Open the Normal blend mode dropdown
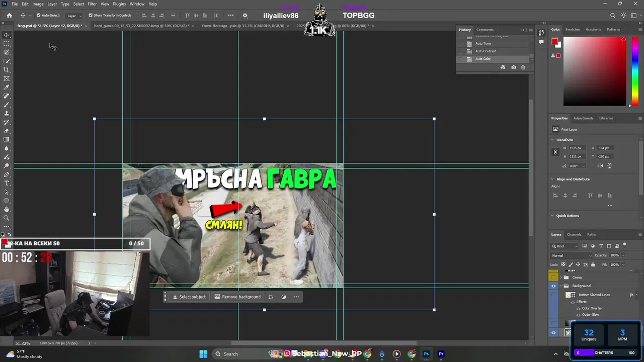The width and height of the screenshot is (644, 362). 572,255
